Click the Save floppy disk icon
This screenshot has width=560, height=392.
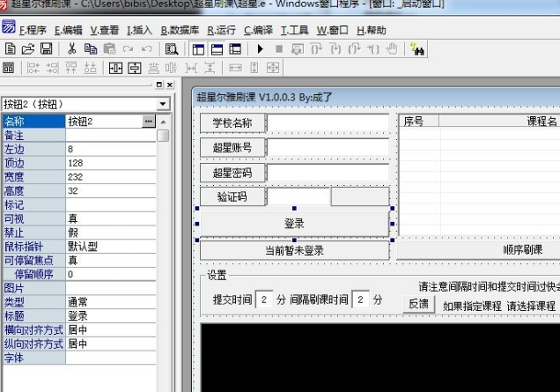(x=46, y=48)
